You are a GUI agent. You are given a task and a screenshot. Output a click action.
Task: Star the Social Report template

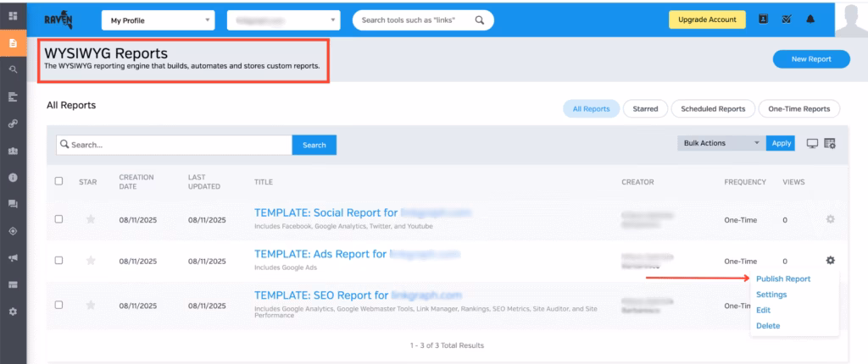(91, 219)
